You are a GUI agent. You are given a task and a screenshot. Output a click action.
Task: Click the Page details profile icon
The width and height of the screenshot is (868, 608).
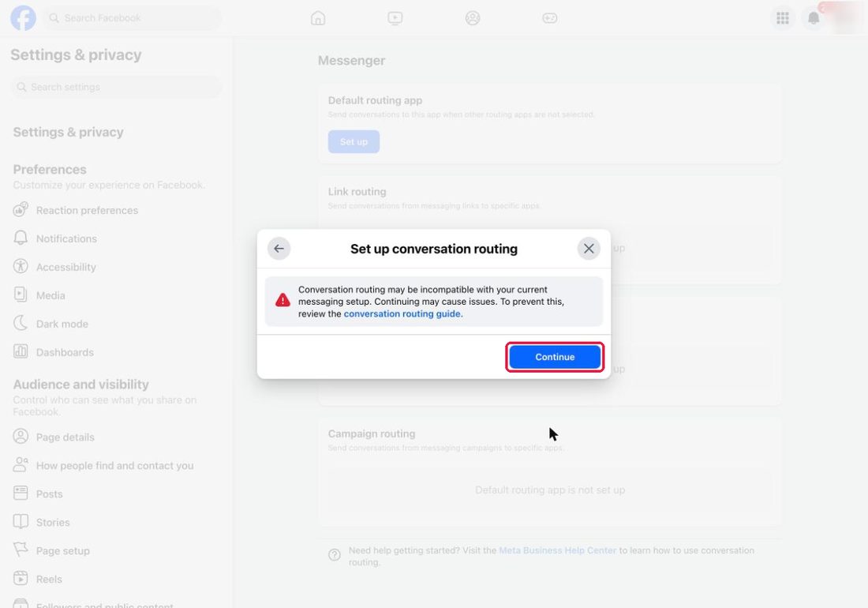tap(21, 437)
